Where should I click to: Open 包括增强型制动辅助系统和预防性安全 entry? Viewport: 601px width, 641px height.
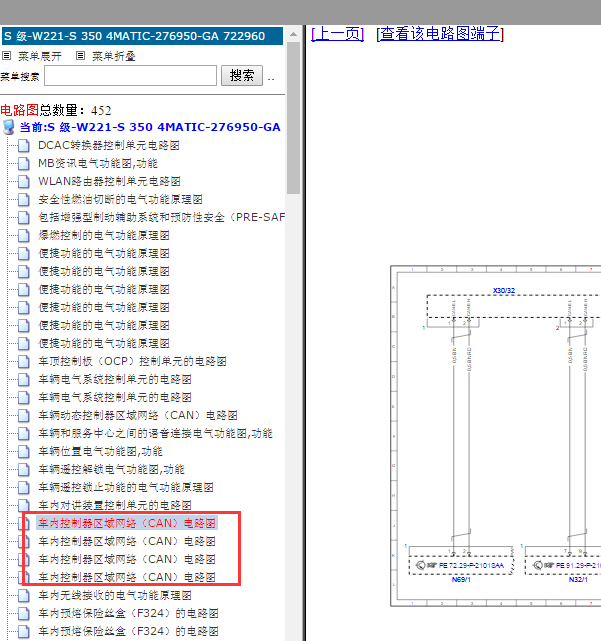pyautogui.click(x=161, y=217)
